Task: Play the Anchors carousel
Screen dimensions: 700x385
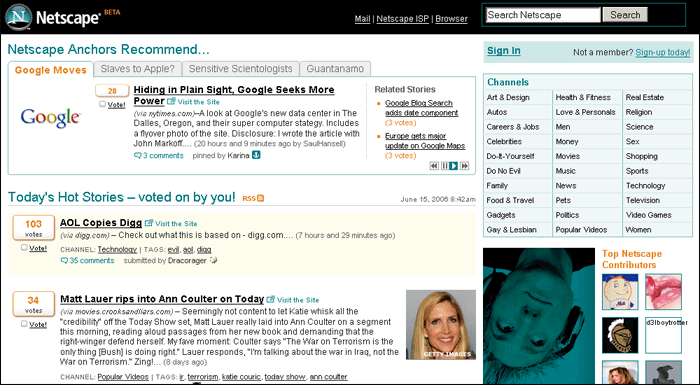Action: (454, 166)
